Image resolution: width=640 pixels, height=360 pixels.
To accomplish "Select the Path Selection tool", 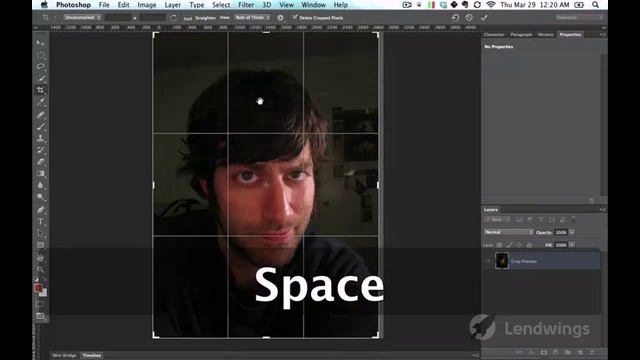I will pyautogui.click(x=40, y=233).
